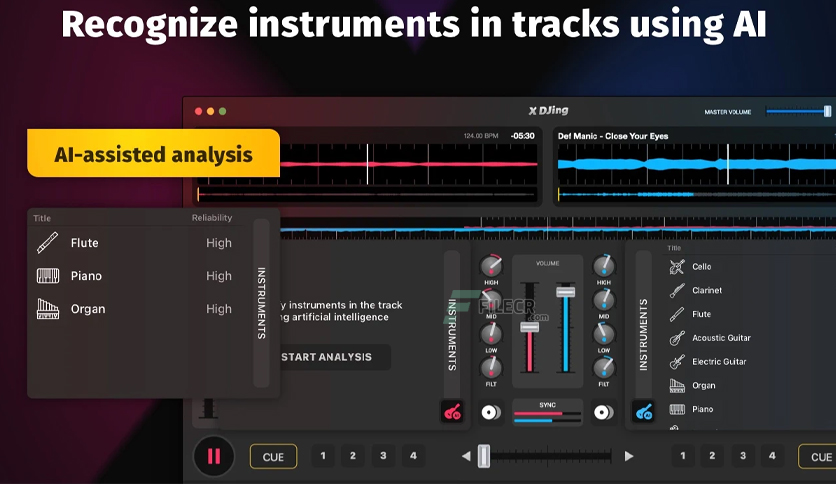The image size is (836, 484).
Task: Click the right channel LOW knob
Action: 604,334
